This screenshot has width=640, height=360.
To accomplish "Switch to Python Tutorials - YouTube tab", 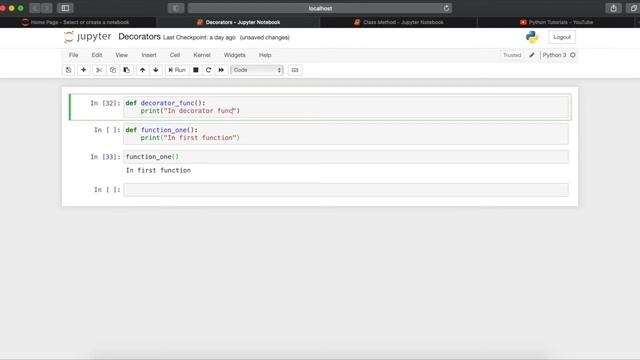I will pyautogui.click(x=557, y=22).
